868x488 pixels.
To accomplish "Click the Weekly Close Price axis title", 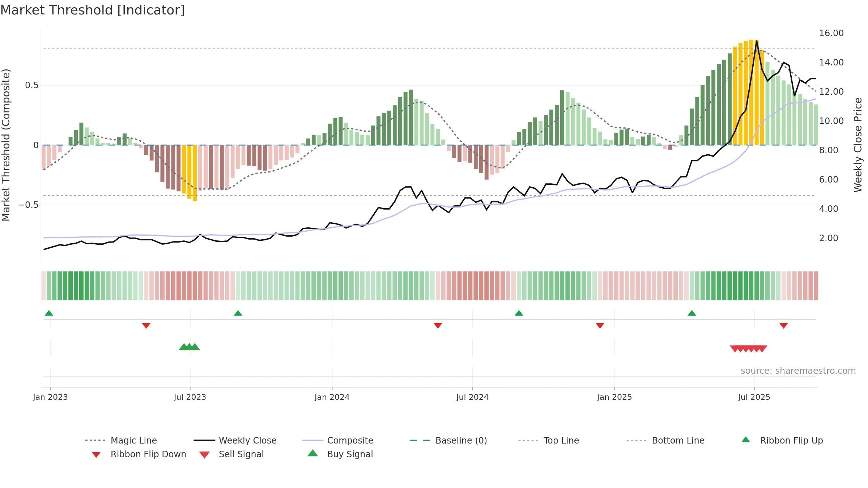I will click(858, 145).
